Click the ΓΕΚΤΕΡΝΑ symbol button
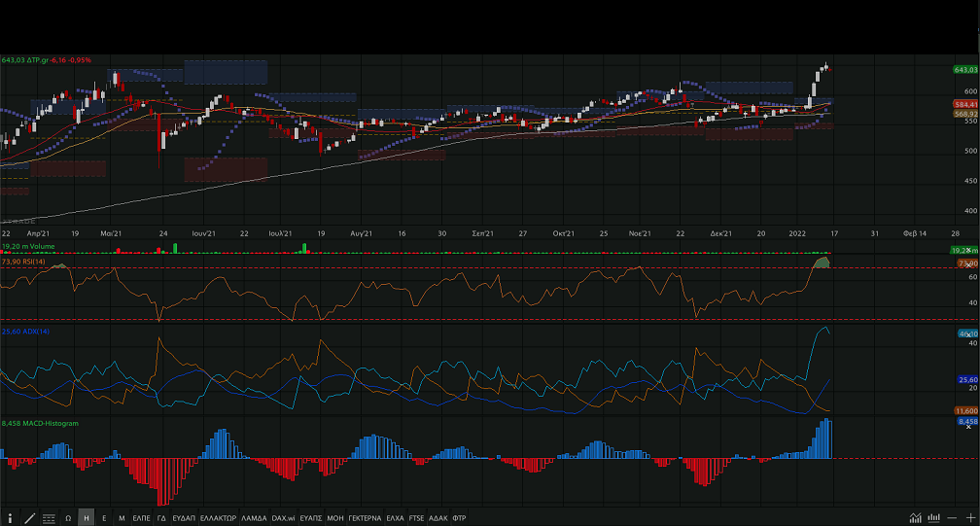The image size is (980, 526). click(x=365, y=518)
